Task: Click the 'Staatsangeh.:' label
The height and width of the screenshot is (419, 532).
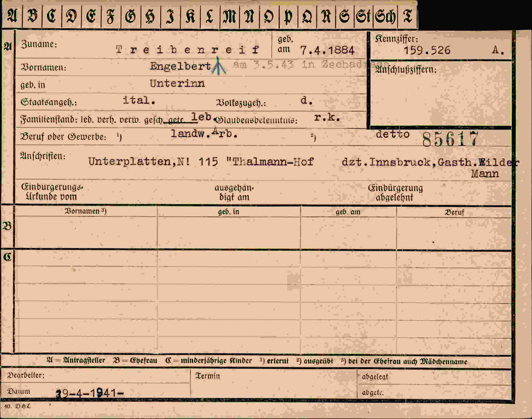Action: [49, 102]
